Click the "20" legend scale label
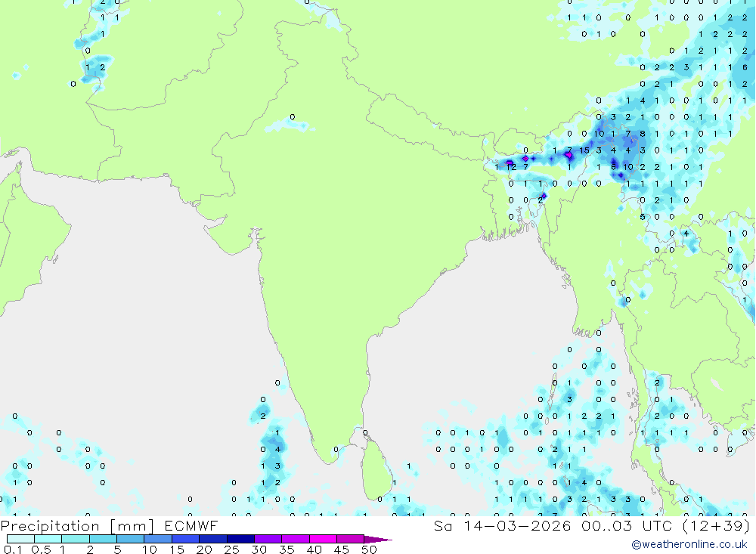The width and height of the screenshot is (756, 554). pyautogui.click(x=204, y=549)
